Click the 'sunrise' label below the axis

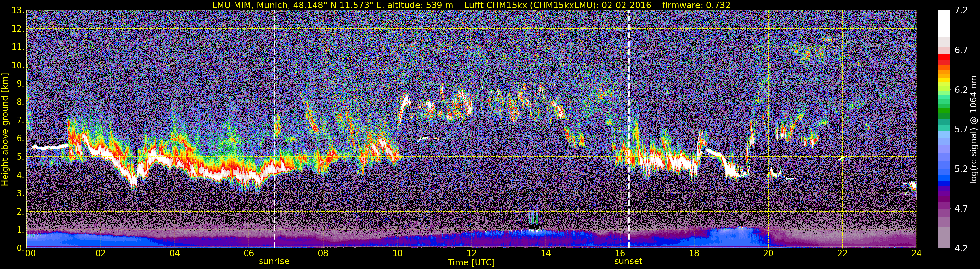tap(274, 262)
